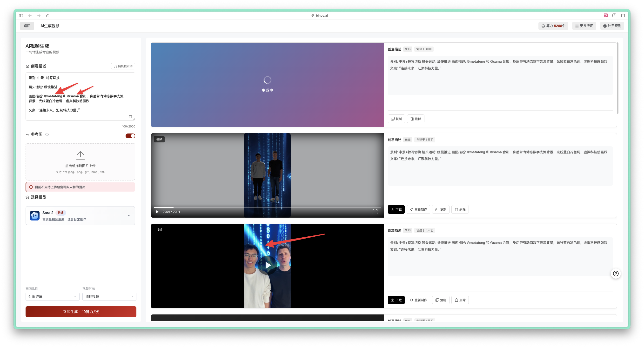The image size is (644, 347).
Task: Click into the 创意描述 prompt text area
Action: pos(80,96)
